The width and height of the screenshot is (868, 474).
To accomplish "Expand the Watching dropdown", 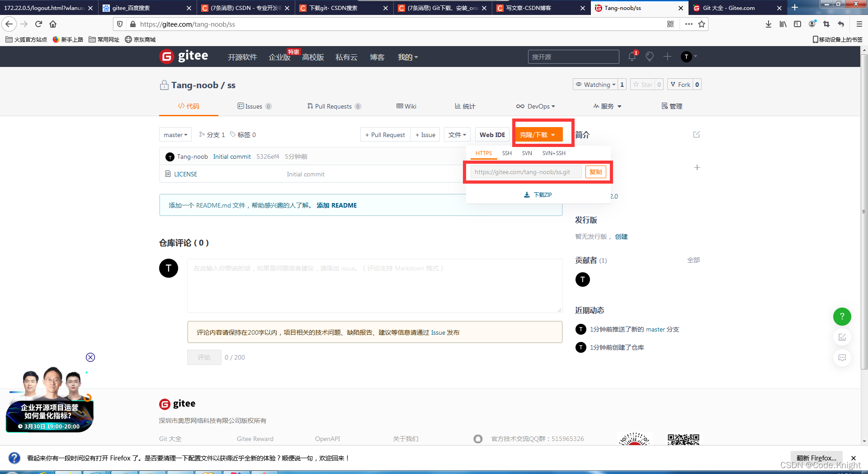I will (595, 85).
